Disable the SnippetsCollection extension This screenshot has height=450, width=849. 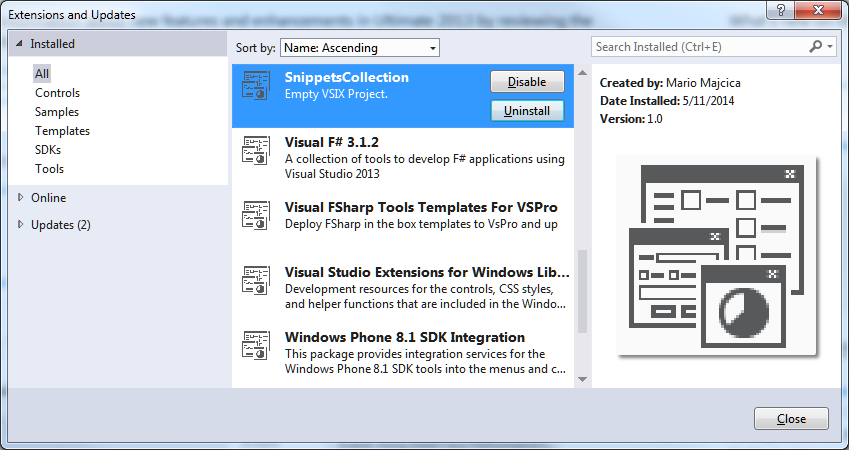[527, 82]
